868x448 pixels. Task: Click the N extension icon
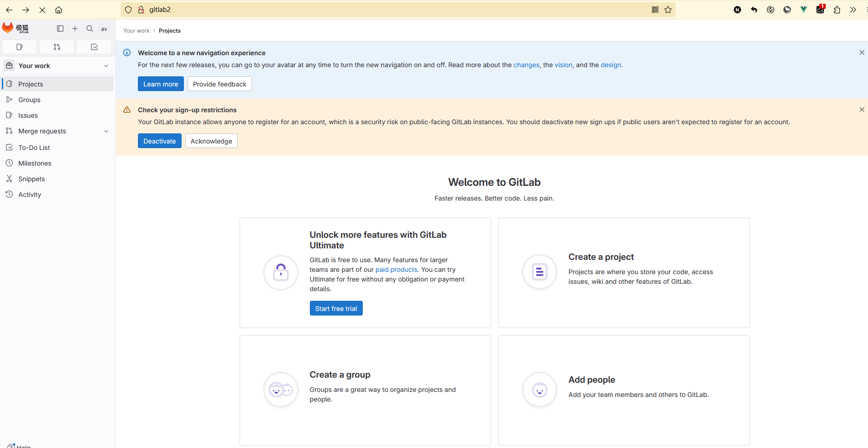(737, 10)
